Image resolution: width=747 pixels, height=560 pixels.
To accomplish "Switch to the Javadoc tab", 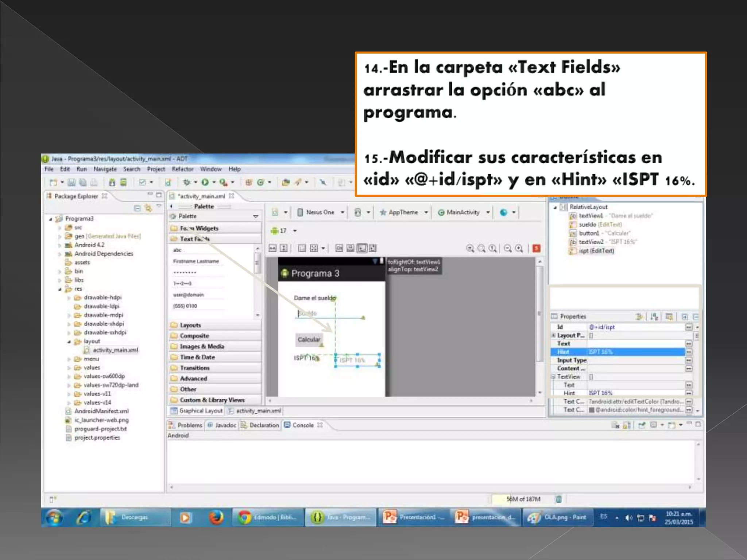I will 222,425.
